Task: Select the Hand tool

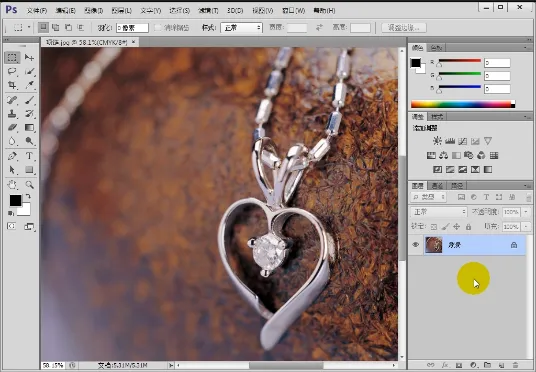Action: 12,185
